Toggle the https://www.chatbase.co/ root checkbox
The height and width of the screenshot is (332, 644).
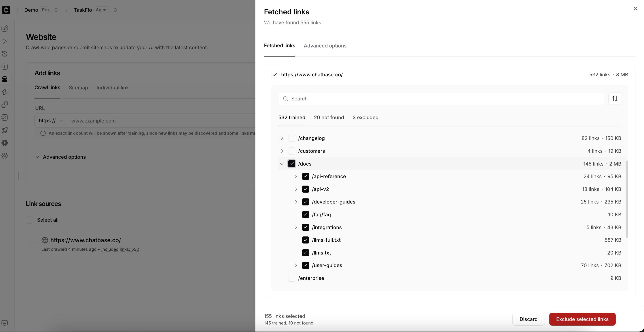pyautogui.click(x=275, y=75)
